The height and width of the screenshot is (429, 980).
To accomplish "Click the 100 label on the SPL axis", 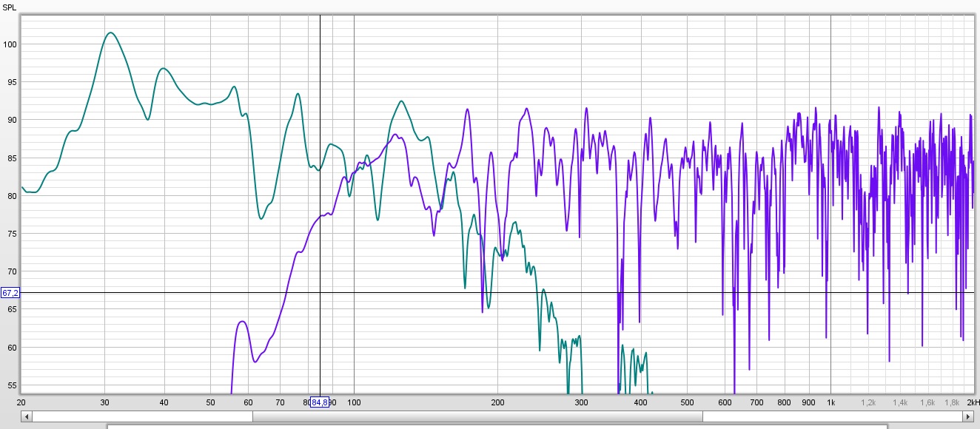I will (10, 44).
